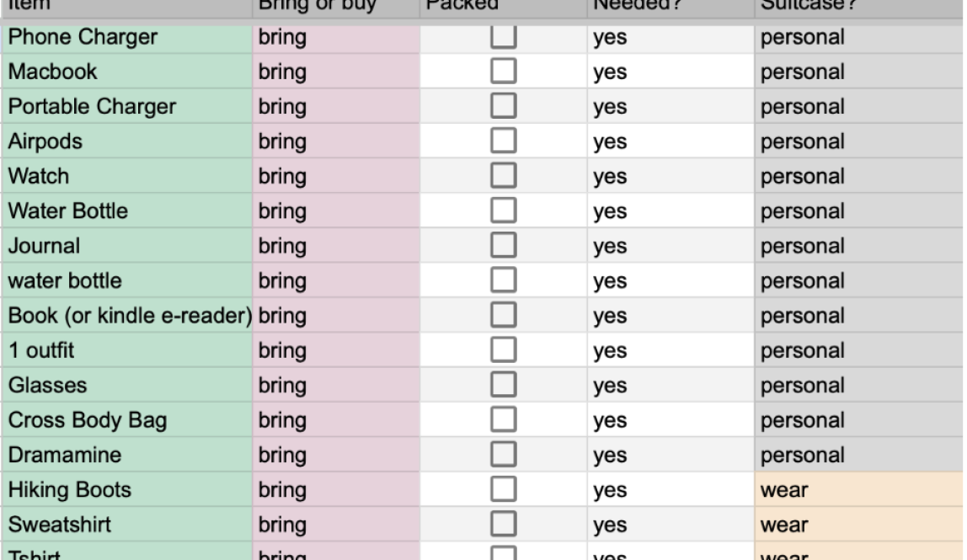Click the Needed "yes" cell for Dramamine
The height and width of the screenshot is (560, 967).
click(670, 456)
